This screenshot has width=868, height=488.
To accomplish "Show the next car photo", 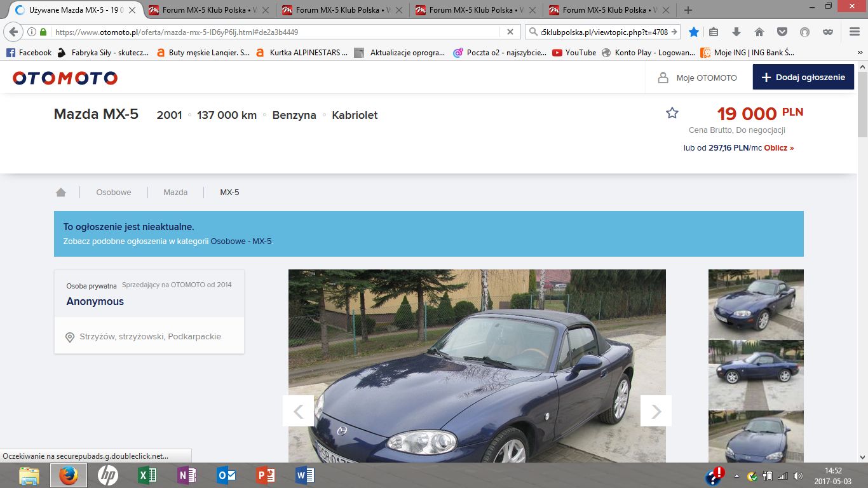I will [656, 411].
